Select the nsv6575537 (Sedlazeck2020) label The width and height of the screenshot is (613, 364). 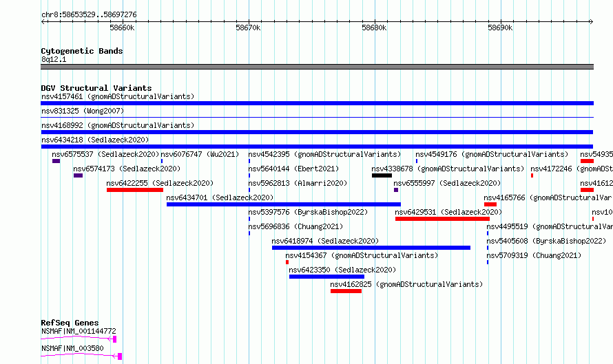[105, 154]
